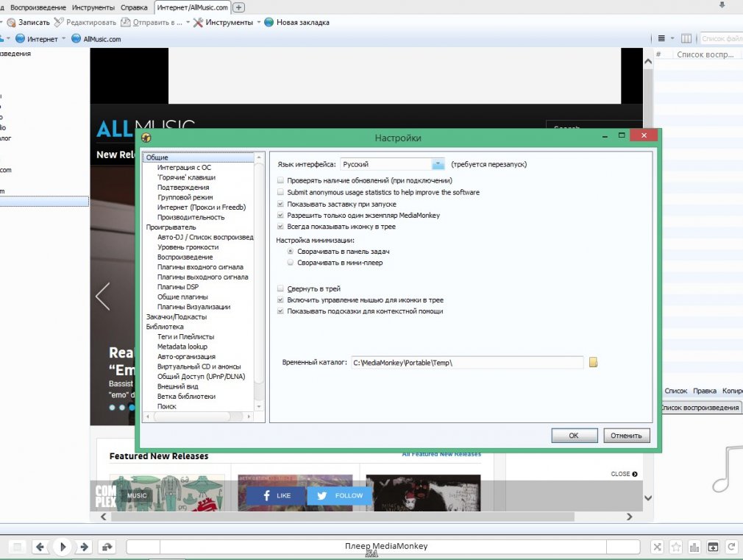The image size is (743, 560).
Task: Click the stop button in player bar
Action: click(18, 547)
